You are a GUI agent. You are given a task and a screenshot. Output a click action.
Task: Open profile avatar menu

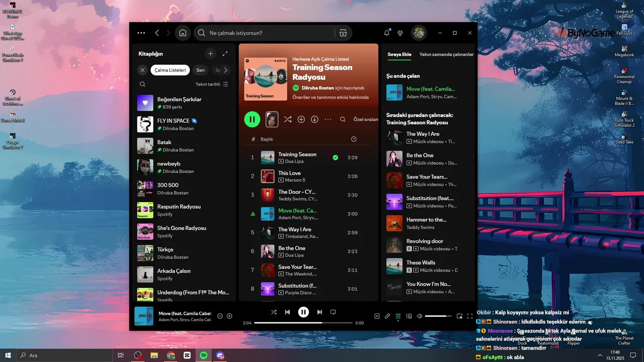419,33
